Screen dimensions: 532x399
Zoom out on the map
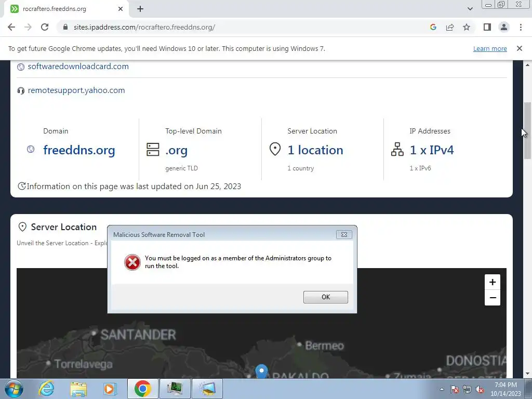point(493,298)
